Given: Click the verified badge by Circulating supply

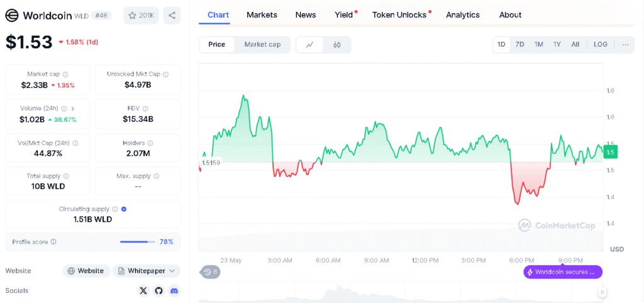Looking at the screenshot, I should click(124, 209).
